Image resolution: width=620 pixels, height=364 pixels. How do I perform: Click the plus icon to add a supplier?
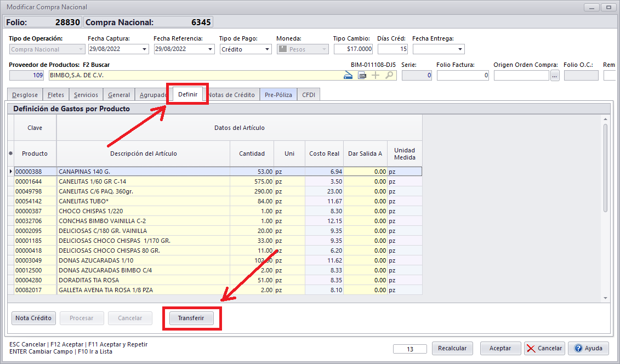coord(376,76)
